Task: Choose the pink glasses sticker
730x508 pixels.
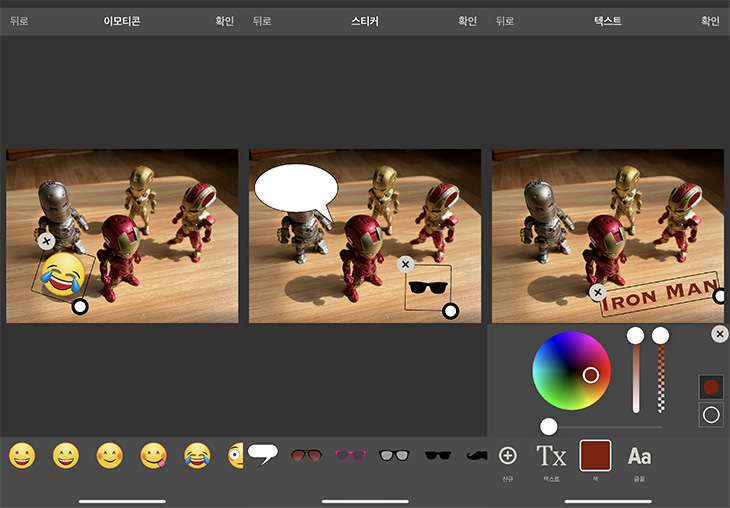Action: coord(351,455)
